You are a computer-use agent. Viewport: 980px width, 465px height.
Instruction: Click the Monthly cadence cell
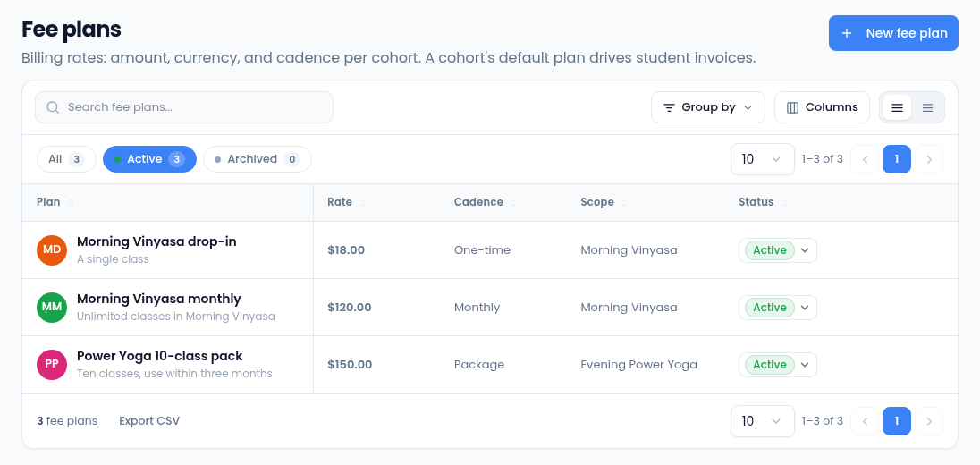(x=477, y=308)
